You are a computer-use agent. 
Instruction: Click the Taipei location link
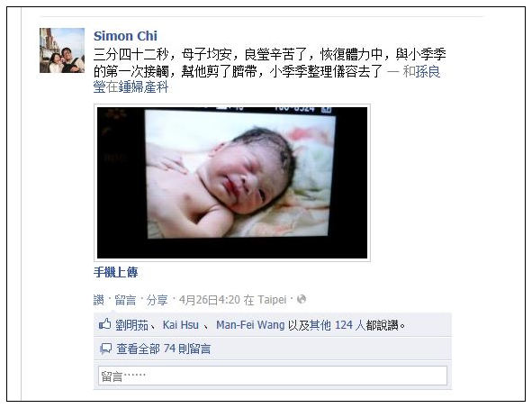[x=272, y=300]
